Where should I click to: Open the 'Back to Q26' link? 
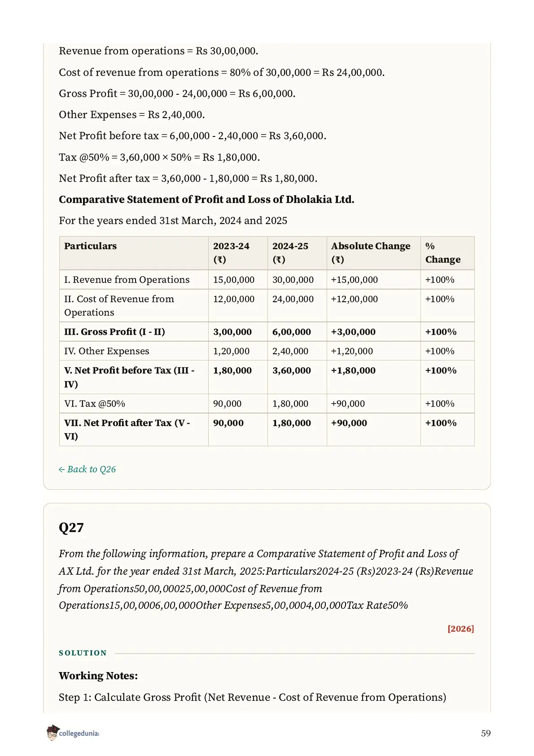[x=88, y=469]
